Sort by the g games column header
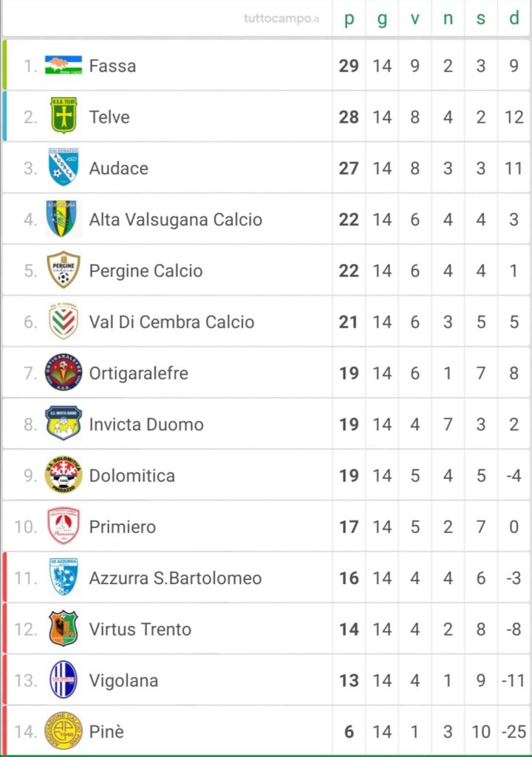The width and height of the screenshot is (532, 757). pos(382,18)
